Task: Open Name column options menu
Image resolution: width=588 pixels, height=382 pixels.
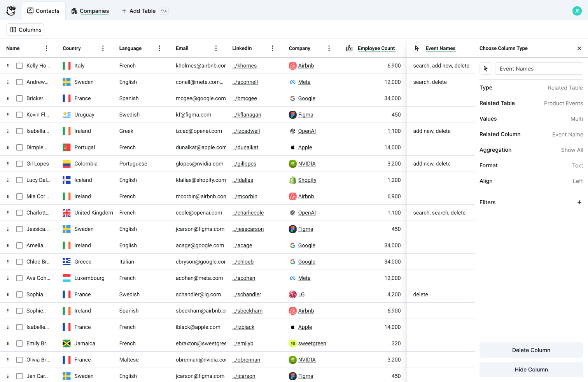Action: click(46, 48)
